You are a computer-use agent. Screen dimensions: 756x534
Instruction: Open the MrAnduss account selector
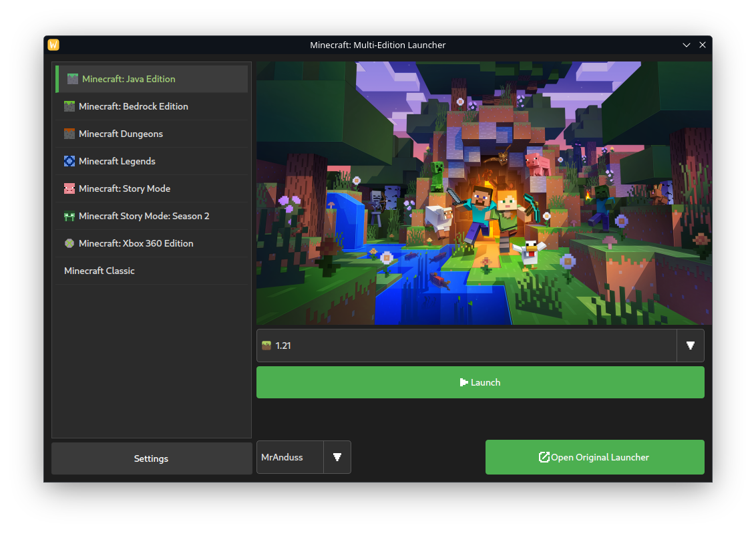[x=304, y=457]
